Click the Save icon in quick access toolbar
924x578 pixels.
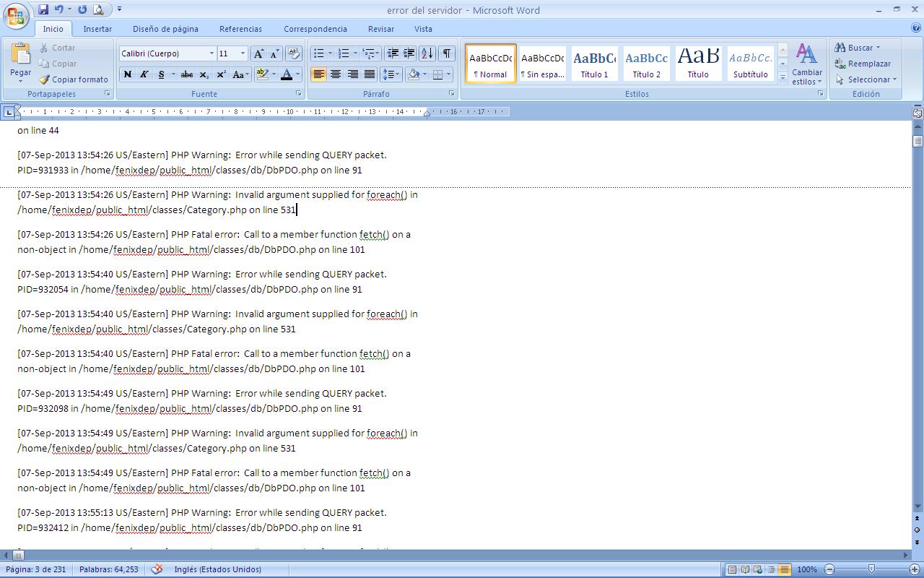point(43,9)
